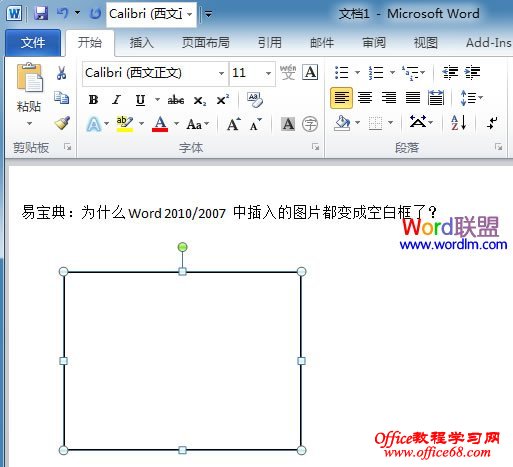This screenshot has height=467, width=513.
Task: Apply bullet list
Action: (x=341, y=72)
